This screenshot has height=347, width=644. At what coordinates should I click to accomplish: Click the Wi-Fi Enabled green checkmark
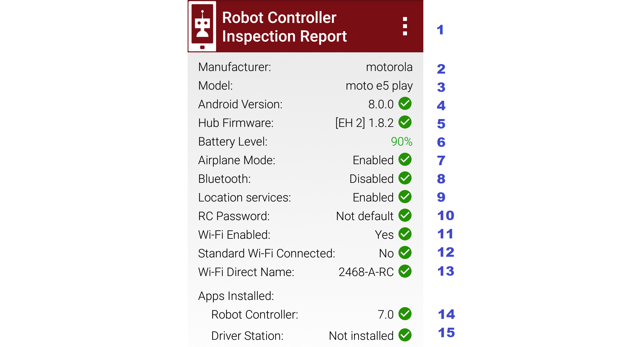click(x=405, y=234)
